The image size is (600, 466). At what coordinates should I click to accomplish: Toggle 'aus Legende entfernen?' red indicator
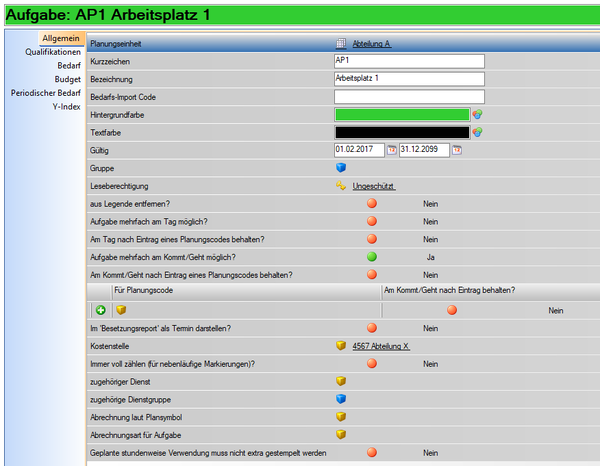coord(372,204)
